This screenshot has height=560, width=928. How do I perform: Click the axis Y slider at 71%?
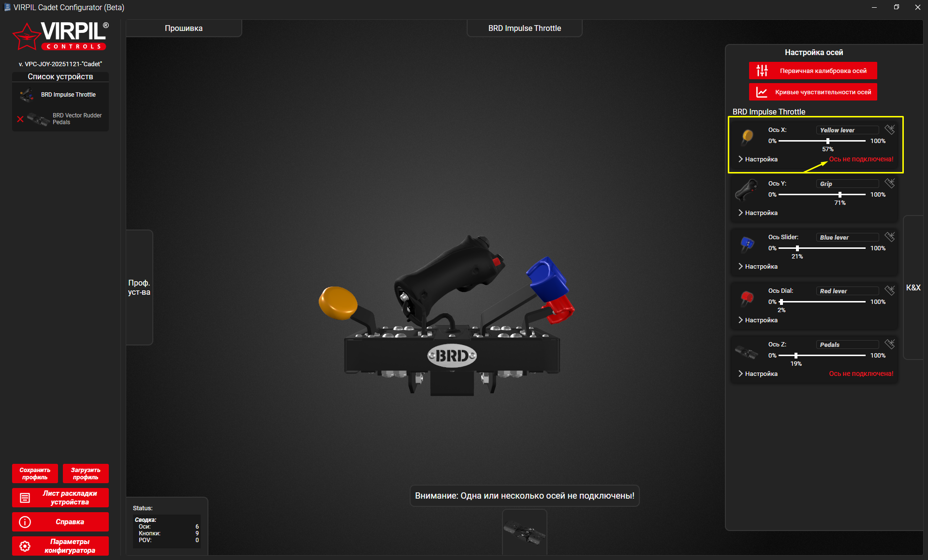click(840, 195)
